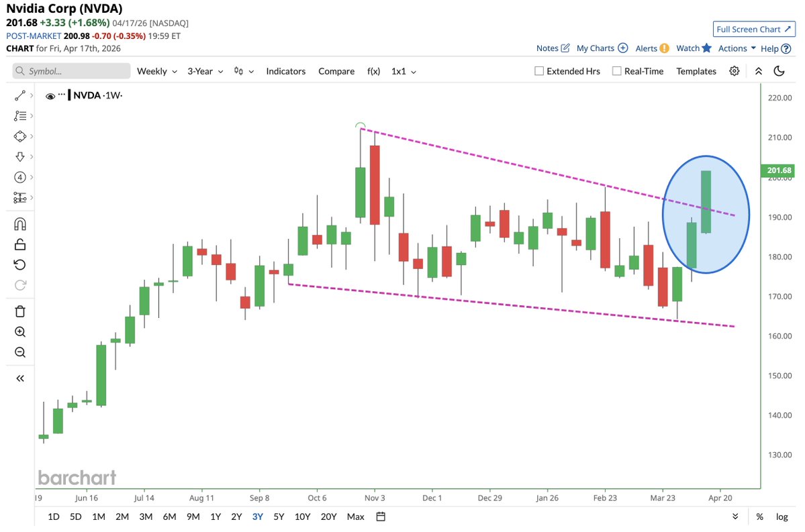The height and width of the screenshot is (532, 805).
Task: Open chart settings gear icon
Action: tap(734, 71)
